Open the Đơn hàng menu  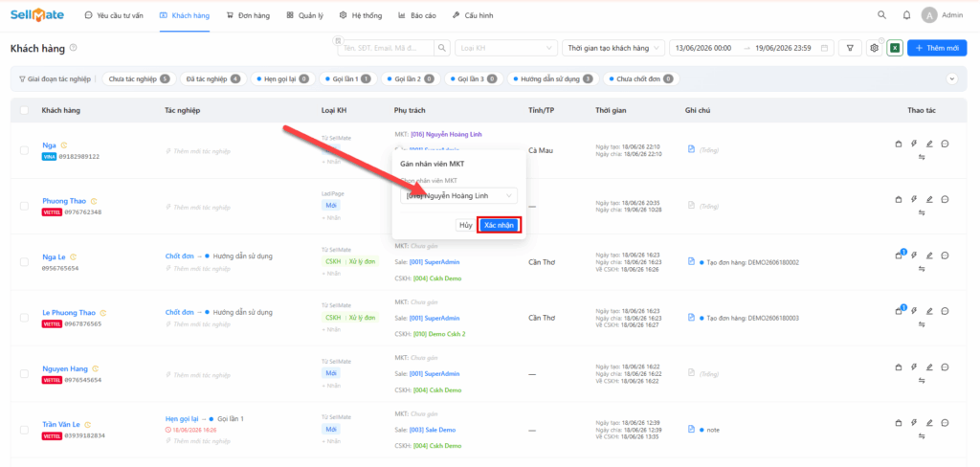[x=248, y=15]
